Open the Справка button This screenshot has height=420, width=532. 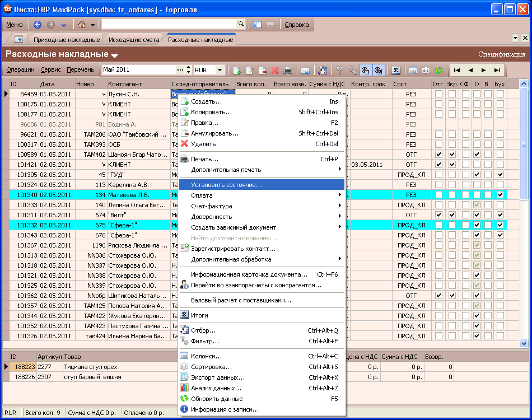[297, 25]
